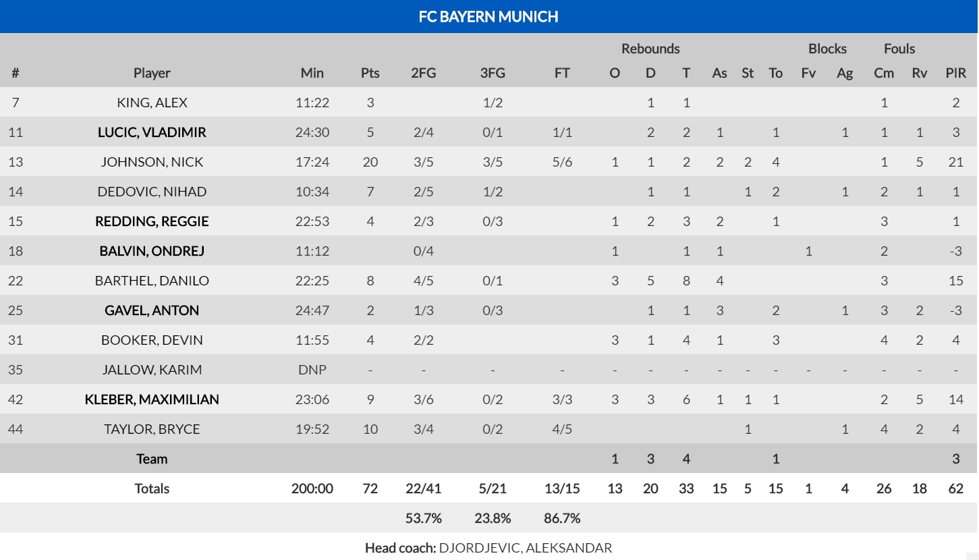979x560 pixels.
Task: Select the 3FG column header
Action: pos(493,73)
